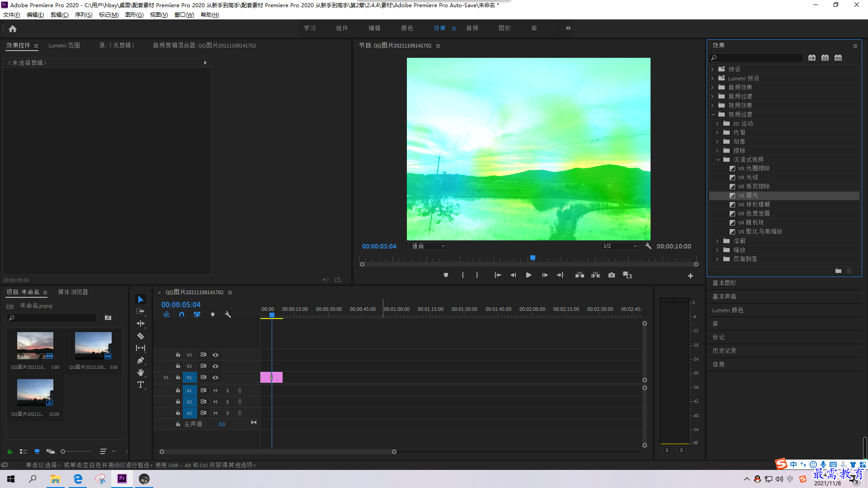The image size is (868, 488).
Task: Toggle insert sequences as nests
Action: coord(166,314)
